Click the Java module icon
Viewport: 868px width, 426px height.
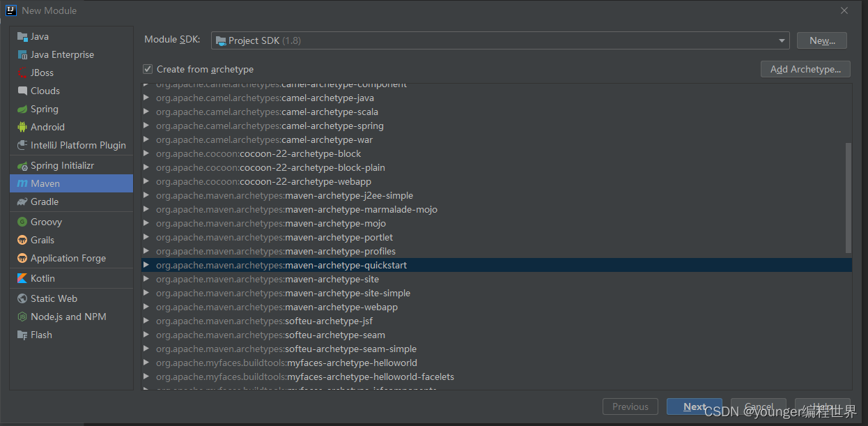click(22, 36)
